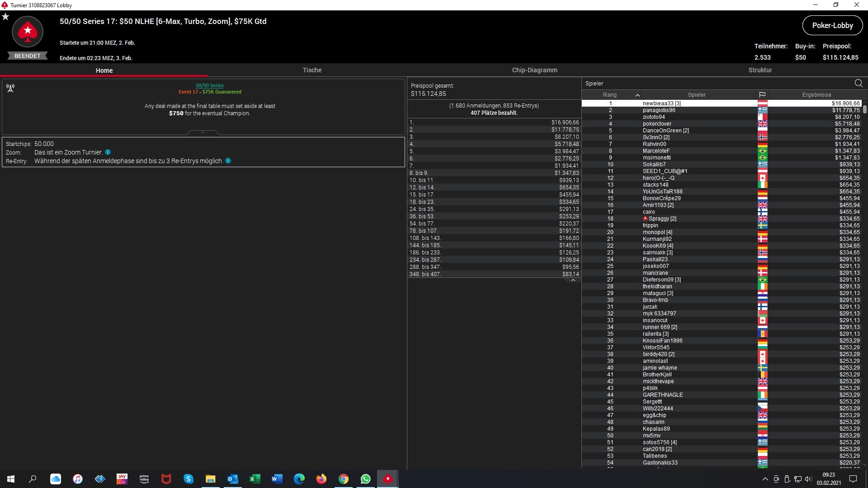Click Re-Entry info icon

click(228, 161)
